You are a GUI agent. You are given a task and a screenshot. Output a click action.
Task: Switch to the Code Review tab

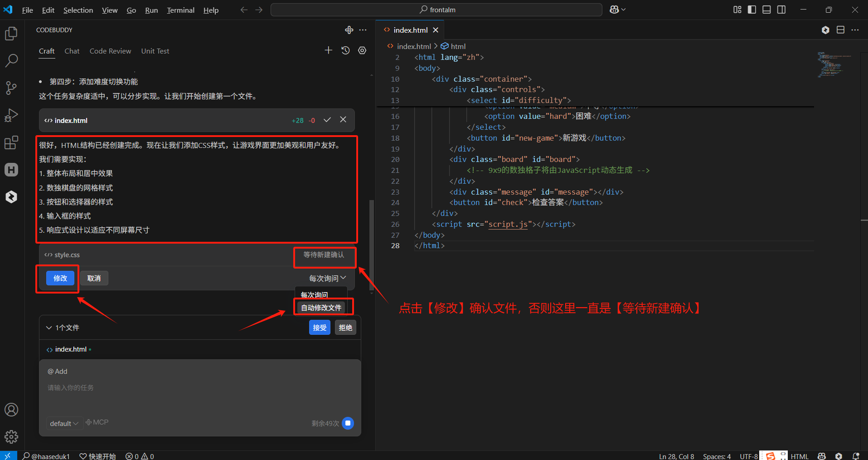click(x=110, y=51)
